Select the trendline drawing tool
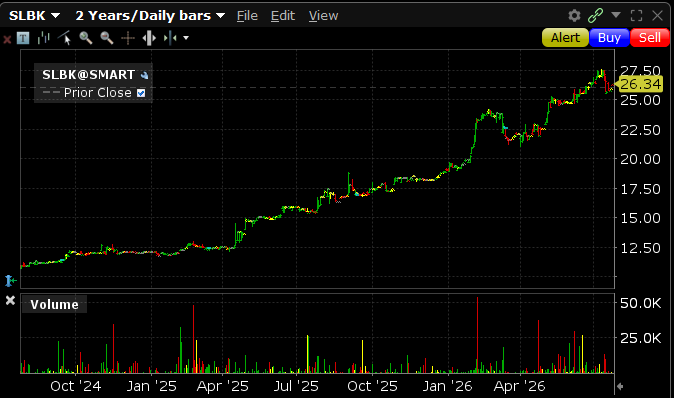 64,38
